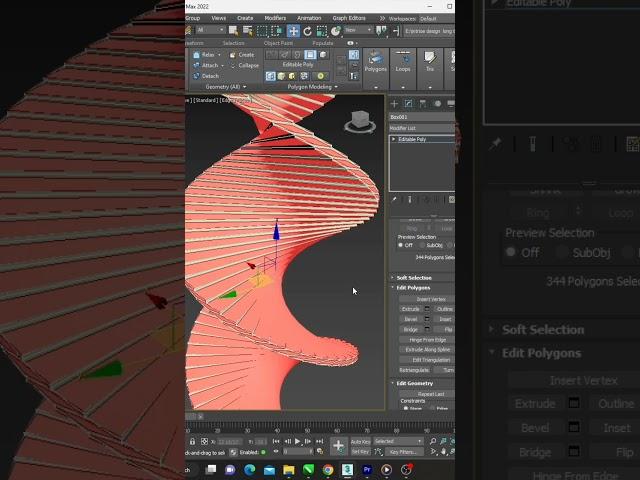
Task: Choose the Rectangular Selection Region tool
Action: click(262, 31)
